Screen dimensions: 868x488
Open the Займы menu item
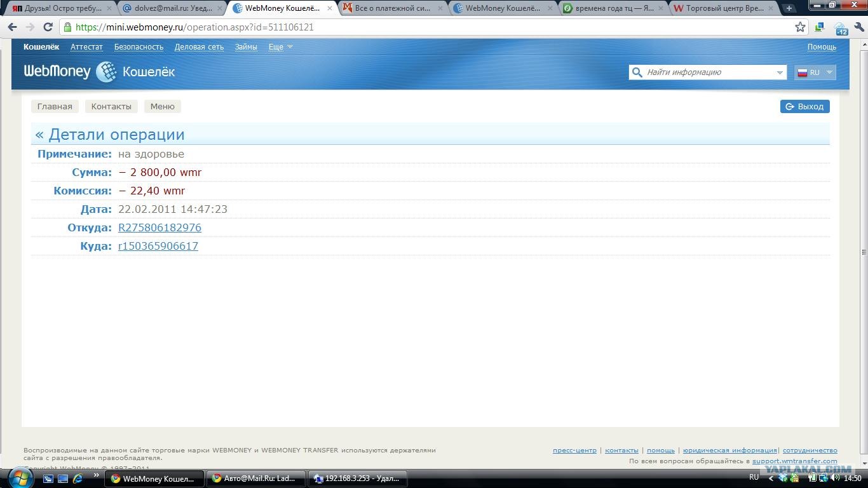[246, 47]
